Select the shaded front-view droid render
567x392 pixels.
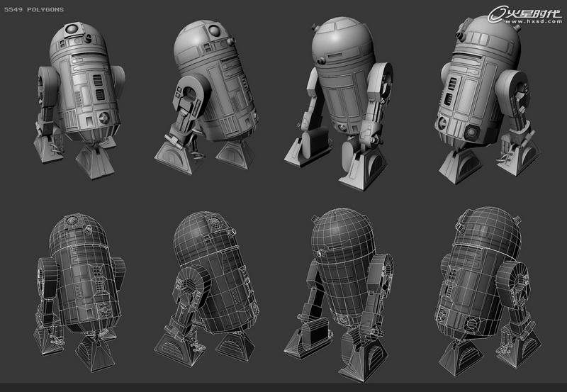(79, 101)
